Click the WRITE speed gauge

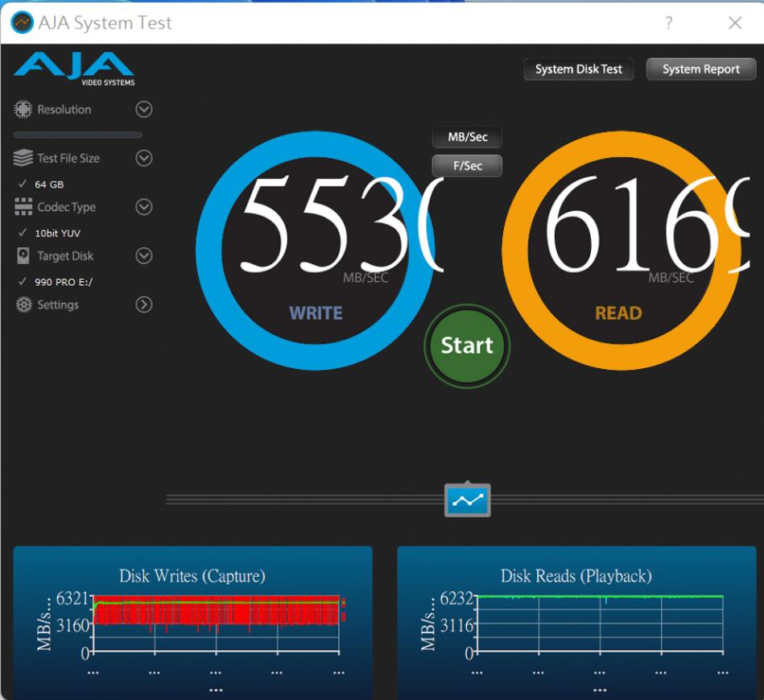click(x=316, y=250)
